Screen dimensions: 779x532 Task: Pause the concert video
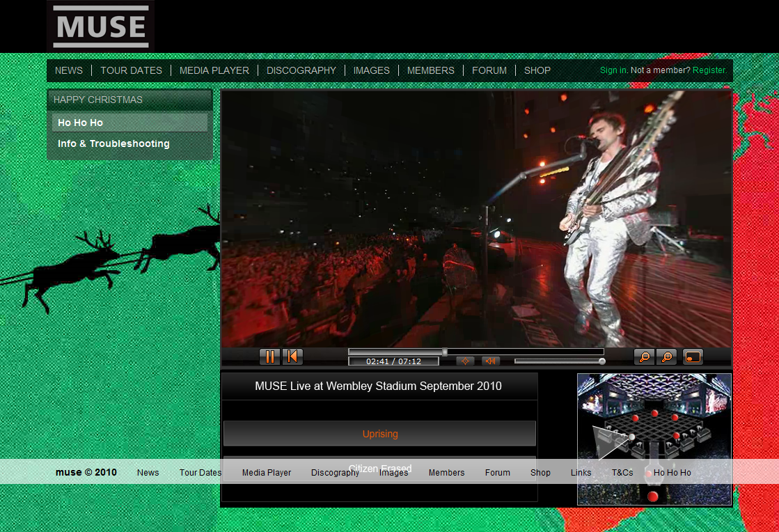[x=270, y=357]
